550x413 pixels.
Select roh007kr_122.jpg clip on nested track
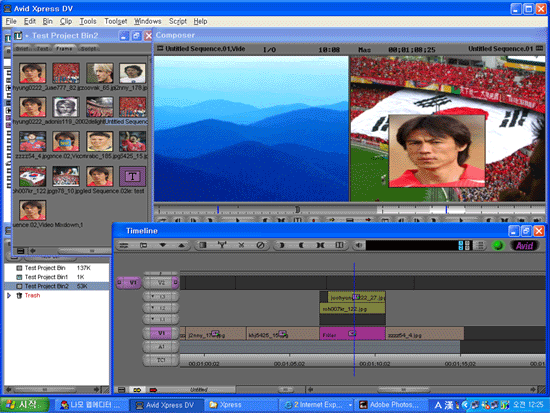(352, 309)
